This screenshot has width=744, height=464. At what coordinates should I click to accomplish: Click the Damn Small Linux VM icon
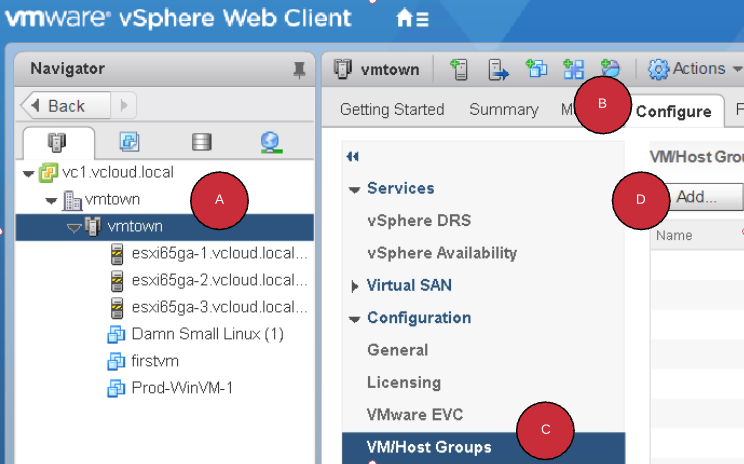pos(116,334)
